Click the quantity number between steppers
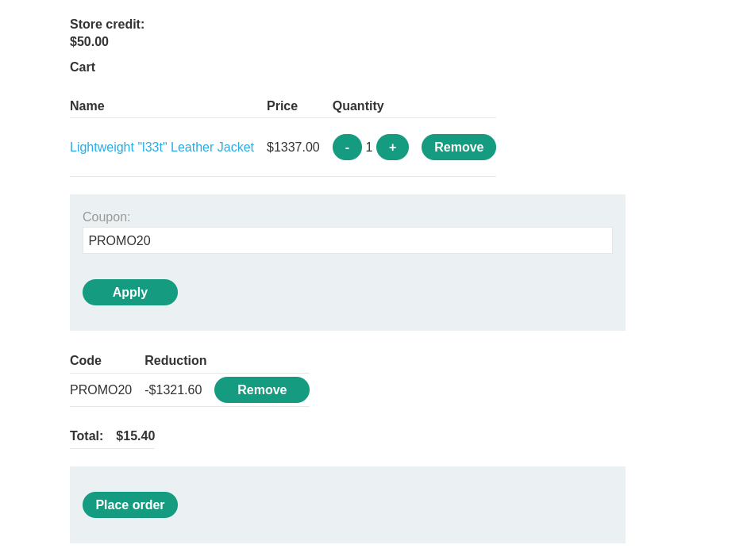This screenshot has width=751, height=560. tap(369, 148)
